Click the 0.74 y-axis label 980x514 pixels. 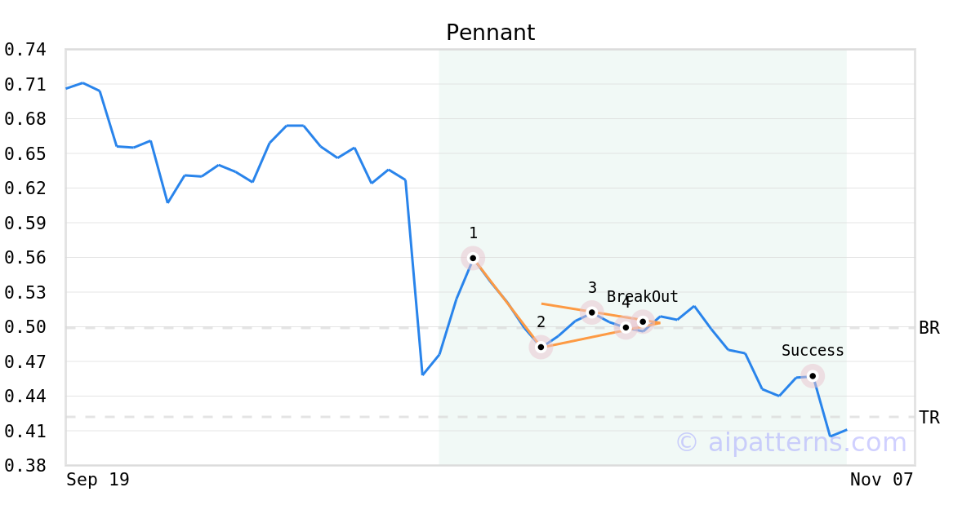pos(24,50)
